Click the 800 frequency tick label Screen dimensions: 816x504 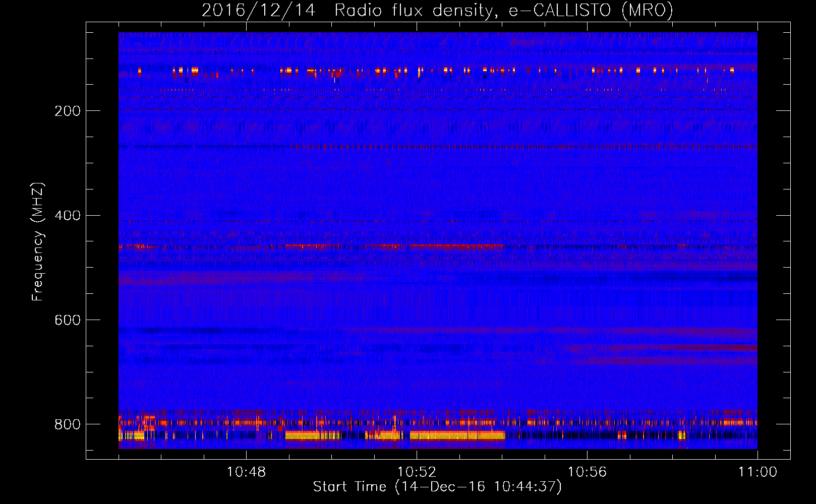pos(68,424)
